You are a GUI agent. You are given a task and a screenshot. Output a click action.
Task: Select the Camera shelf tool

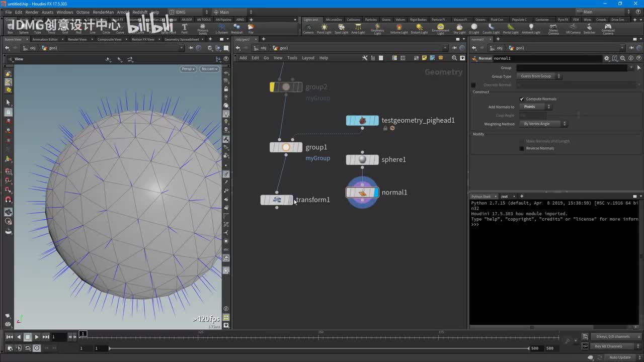point(308,28)
